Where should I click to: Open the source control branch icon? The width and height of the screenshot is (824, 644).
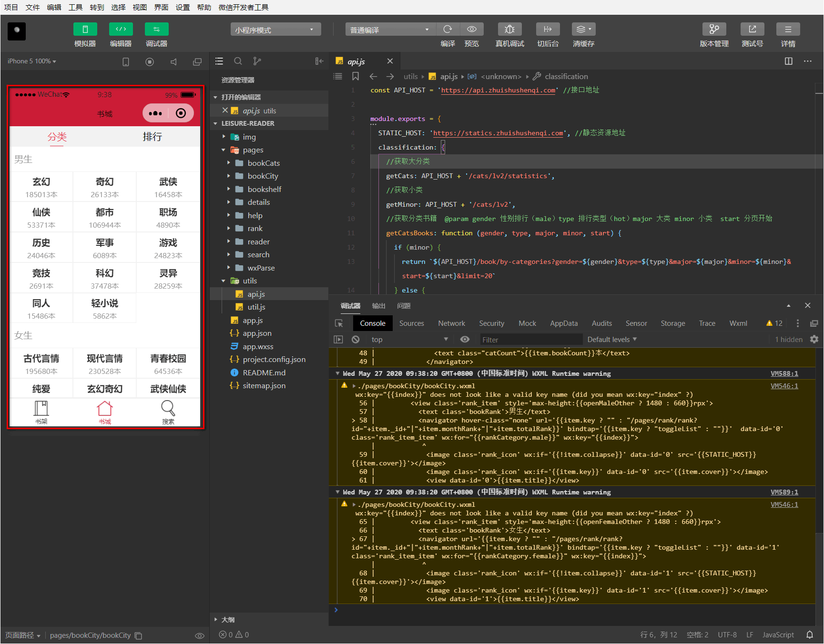257,61
